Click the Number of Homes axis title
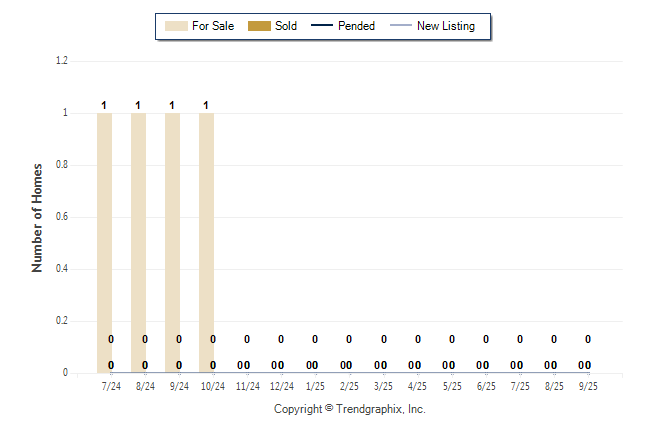 pyautogui.click(x=37, y=217)
